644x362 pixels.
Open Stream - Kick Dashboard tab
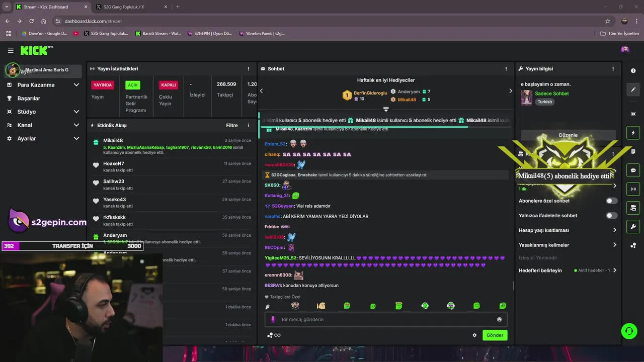click(x=52, y=7)
